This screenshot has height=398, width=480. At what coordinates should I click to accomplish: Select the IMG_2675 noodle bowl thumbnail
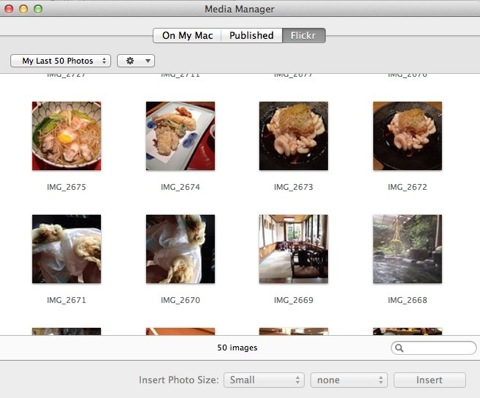click(x=66, y=136)
